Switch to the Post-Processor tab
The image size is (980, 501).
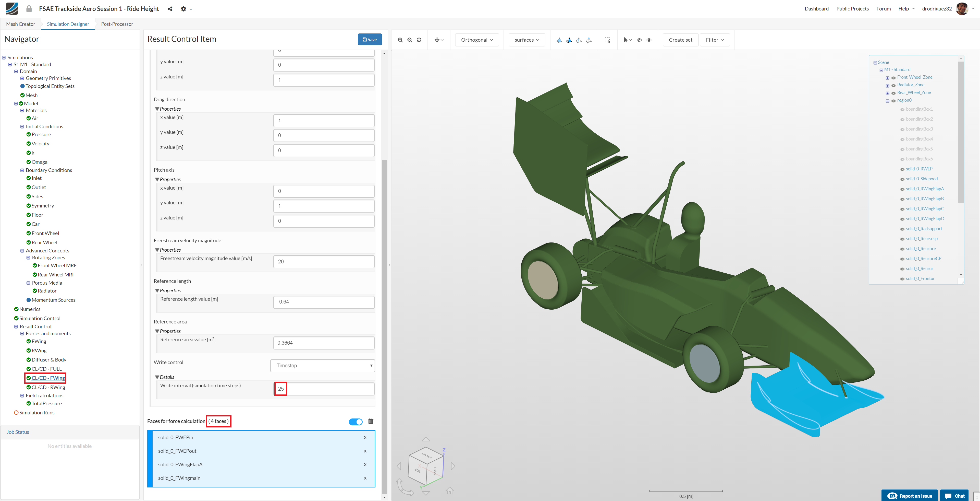point(117,24)
